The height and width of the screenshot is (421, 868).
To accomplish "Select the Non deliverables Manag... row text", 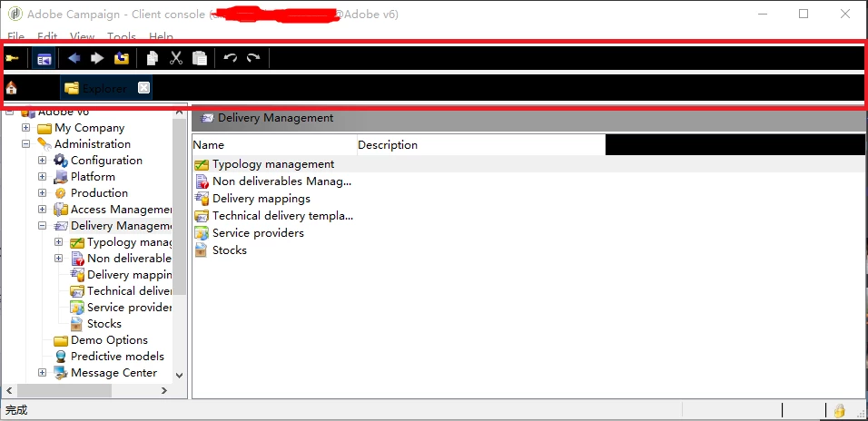I will pos(282,181).
